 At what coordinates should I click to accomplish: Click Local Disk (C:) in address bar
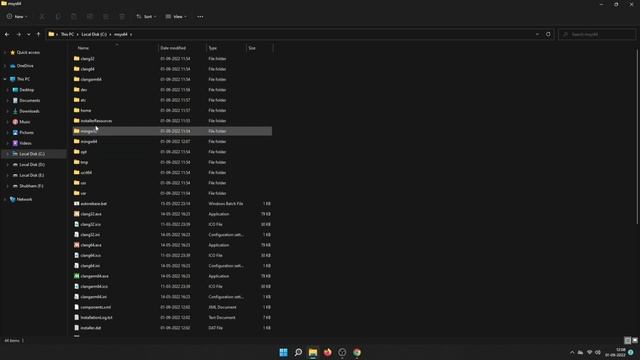[x=94, y=34]
